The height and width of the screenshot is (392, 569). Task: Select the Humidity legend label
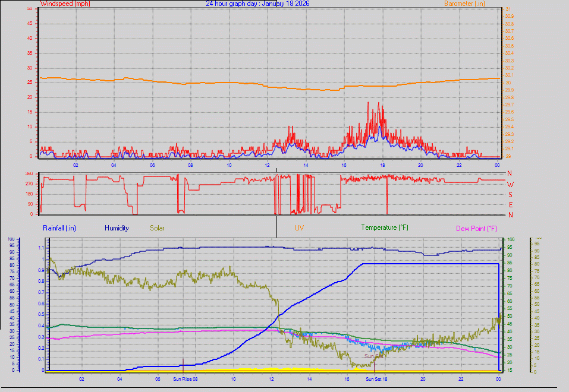[117, 227]
